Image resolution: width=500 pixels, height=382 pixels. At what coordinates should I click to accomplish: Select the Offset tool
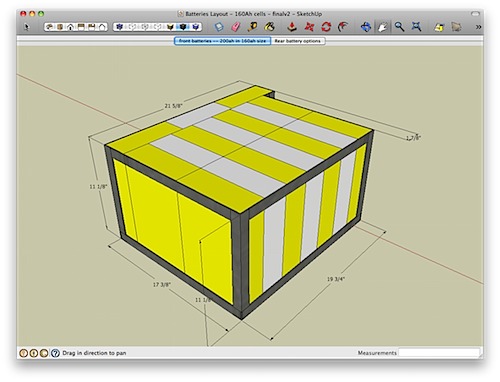[343, 27]
